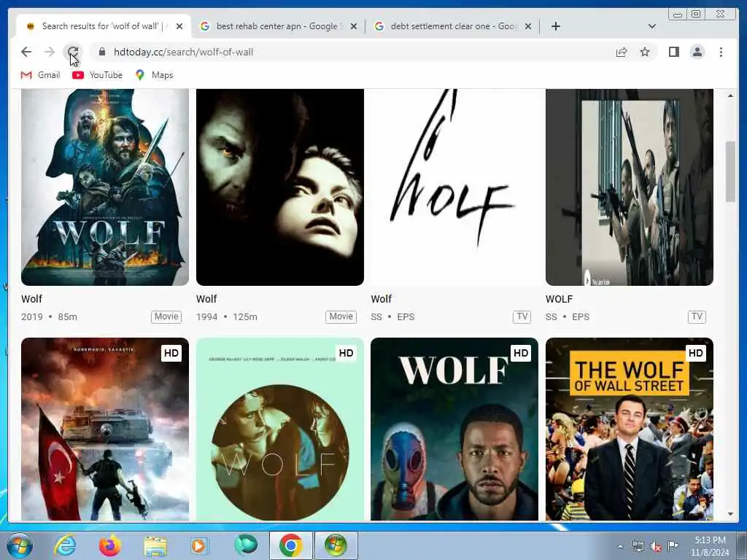Toggle the Chrome side panel
This screenshot has width=747, height=560.
[x=673, y=52]
